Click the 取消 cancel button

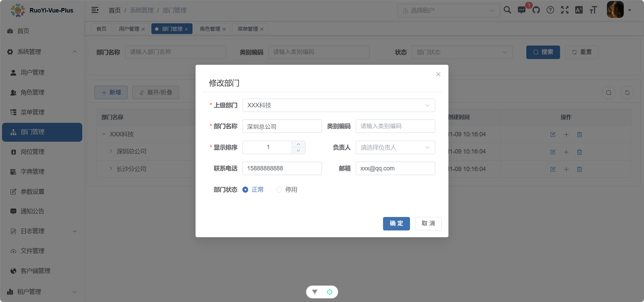click(x=428, y=223)
